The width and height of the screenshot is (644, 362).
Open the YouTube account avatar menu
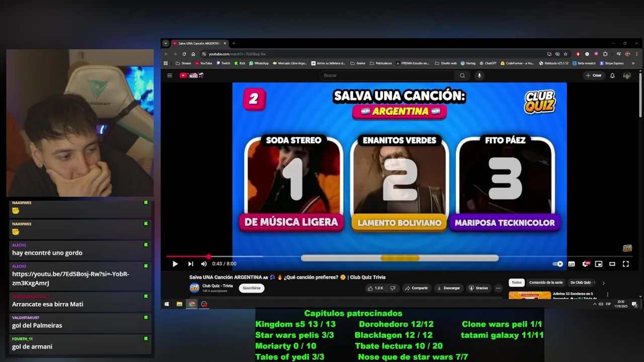[627, 75]
